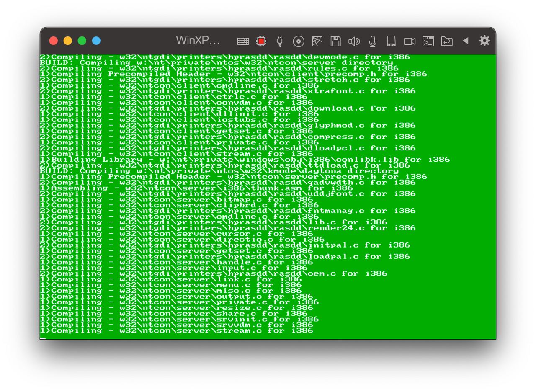The image size is (536, 392).
Task: Click the floppy disk icon
Action: click(x=335, y=41)
